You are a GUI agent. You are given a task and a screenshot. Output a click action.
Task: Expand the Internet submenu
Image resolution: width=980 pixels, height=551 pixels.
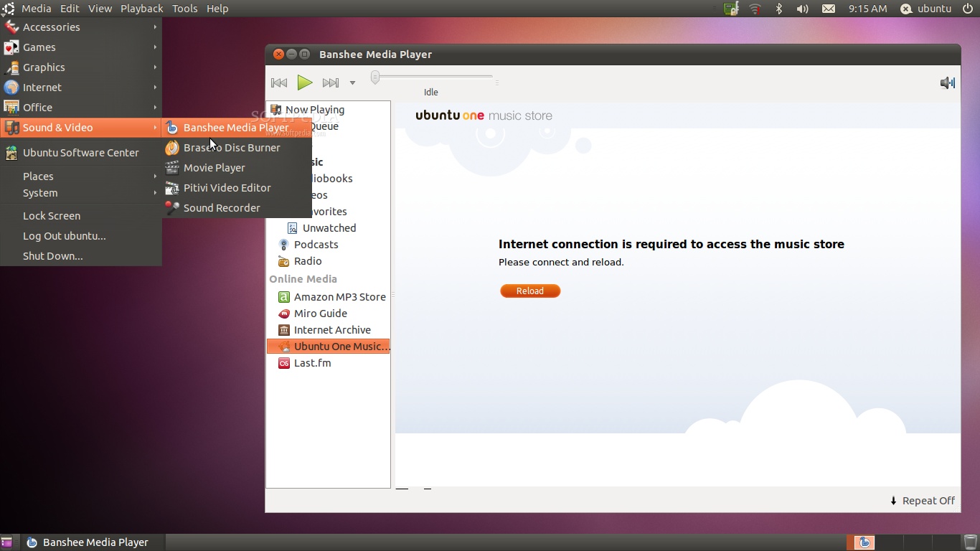(x=81, y=88)
